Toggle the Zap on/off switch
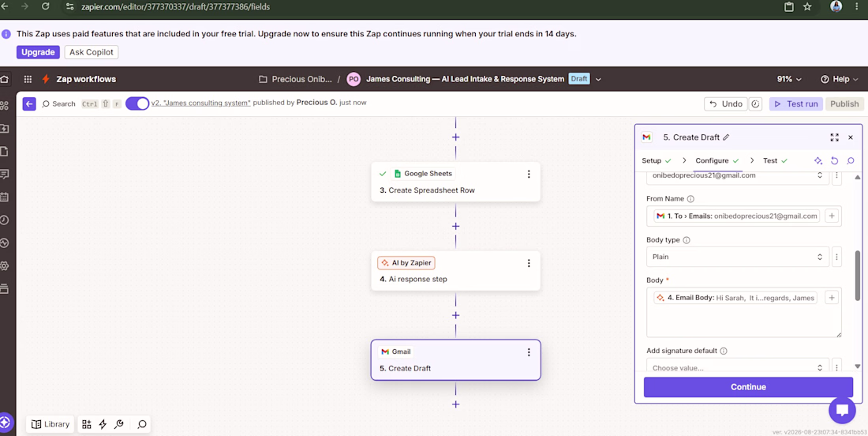The height and width of the screenshot is (436, 868). (137, 103)
